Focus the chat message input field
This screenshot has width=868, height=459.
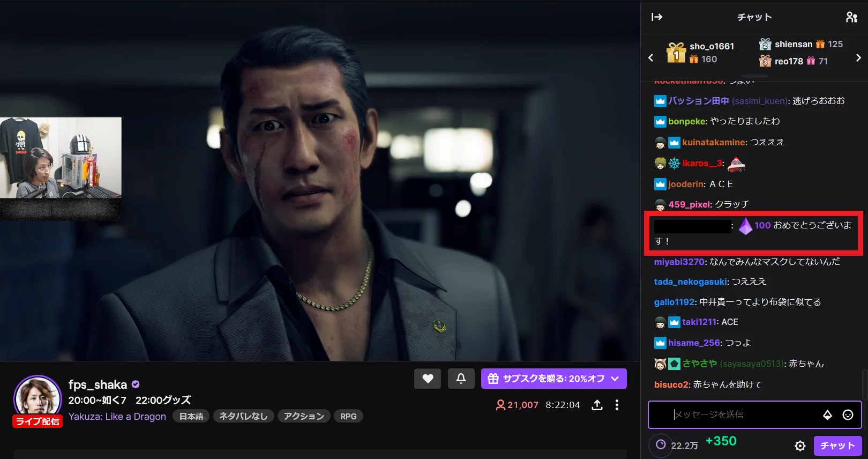[745, 414]
